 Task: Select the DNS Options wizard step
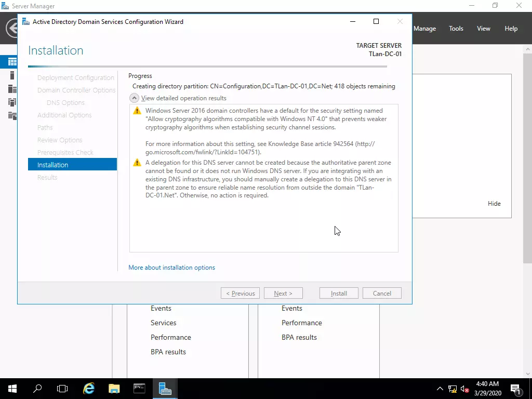(x=65, y=102)
